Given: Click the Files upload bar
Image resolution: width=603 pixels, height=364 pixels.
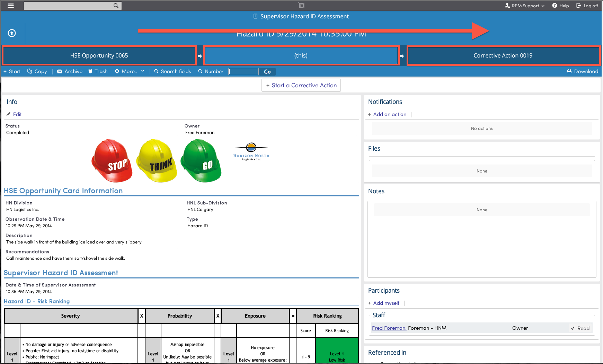Looking at the screenshot, I should (482, 159).
